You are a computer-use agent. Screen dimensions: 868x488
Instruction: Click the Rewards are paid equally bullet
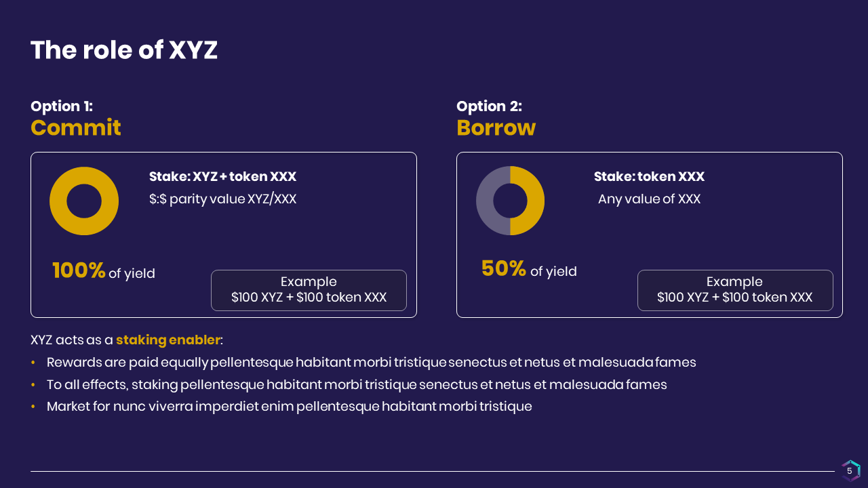(x=371, y=363)
